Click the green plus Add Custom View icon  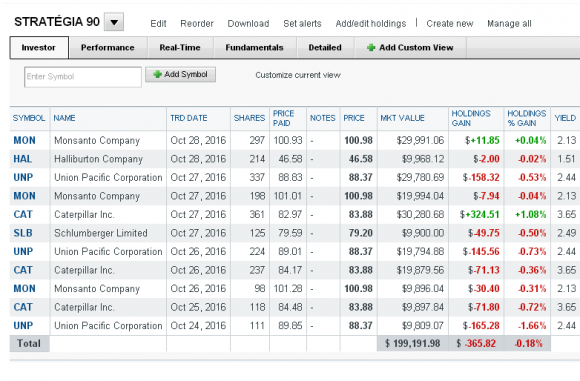click(371, 47)
